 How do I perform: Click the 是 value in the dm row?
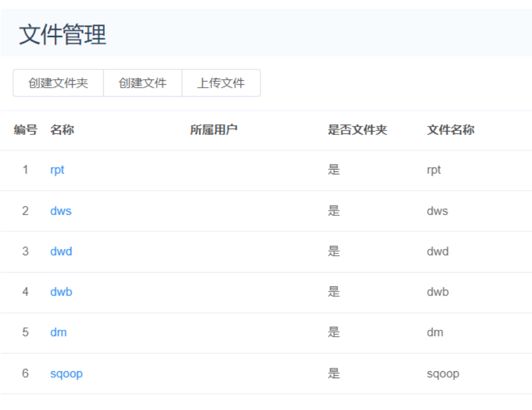(334, 332)
